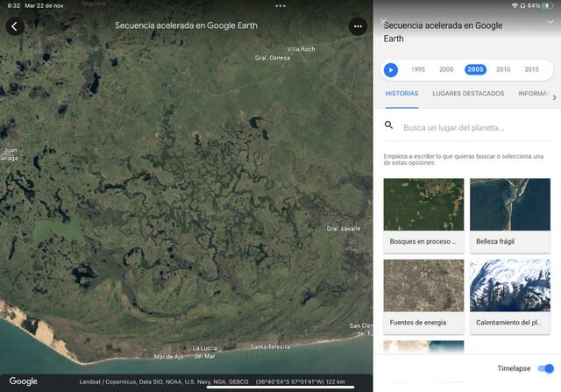Tap the battery status icon
The height and width of the screenshot is (392, 561).
pos(549,6)
